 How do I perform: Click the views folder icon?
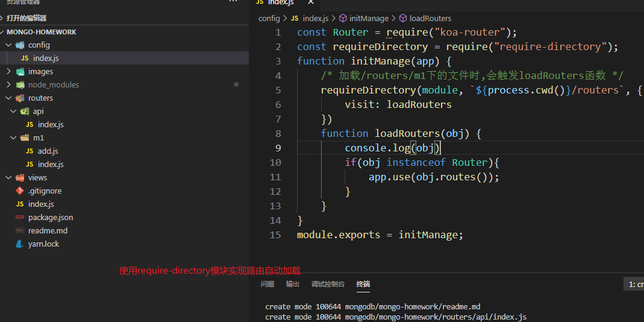[20, 178]
